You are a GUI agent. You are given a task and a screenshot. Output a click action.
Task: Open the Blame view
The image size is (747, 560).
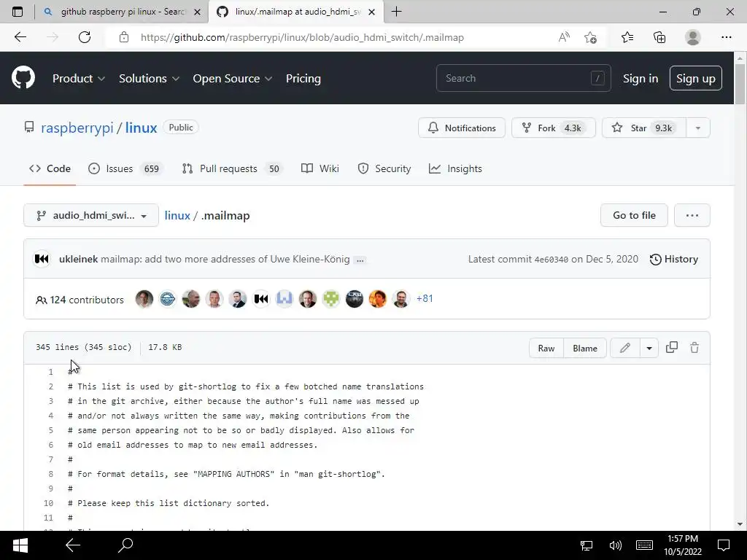click(x=585, y=348)
